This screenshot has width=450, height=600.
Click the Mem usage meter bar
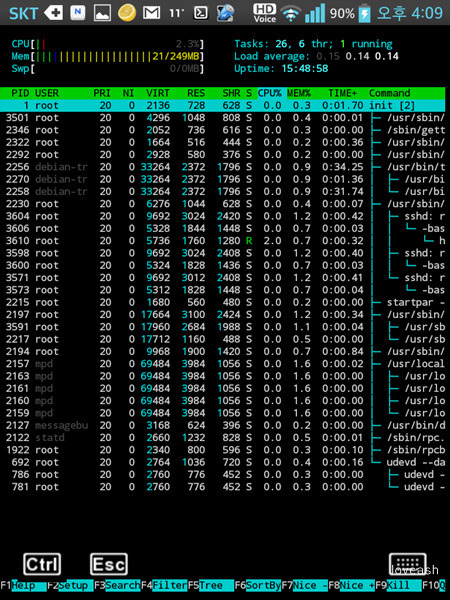click(108, 56)
